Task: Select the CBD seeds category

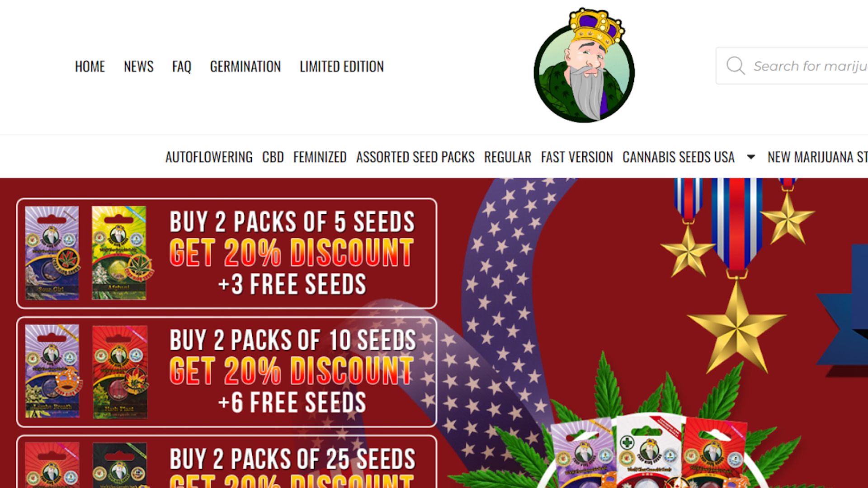Action: (273, 157)
